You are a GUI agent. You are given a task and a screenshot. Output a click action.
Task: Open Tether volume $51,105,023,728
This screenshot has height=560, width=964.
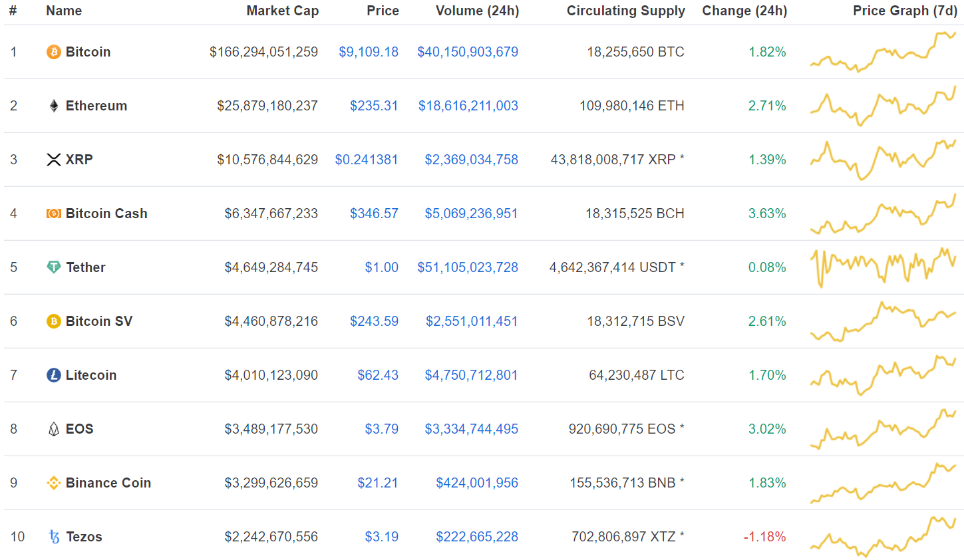click(468, 267)
